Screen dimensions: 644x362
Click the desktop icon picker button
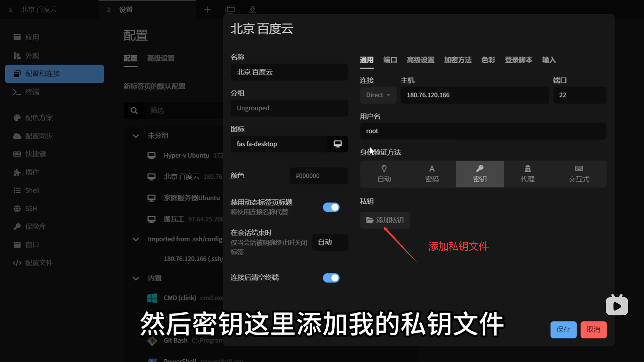point(337,144)
